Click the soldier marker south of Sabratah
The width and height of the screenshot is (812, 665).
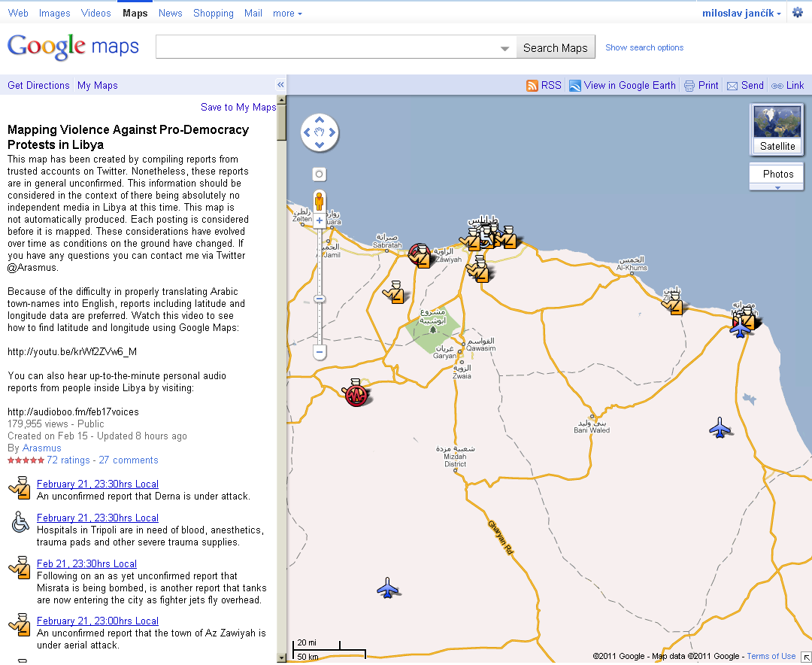395,293
